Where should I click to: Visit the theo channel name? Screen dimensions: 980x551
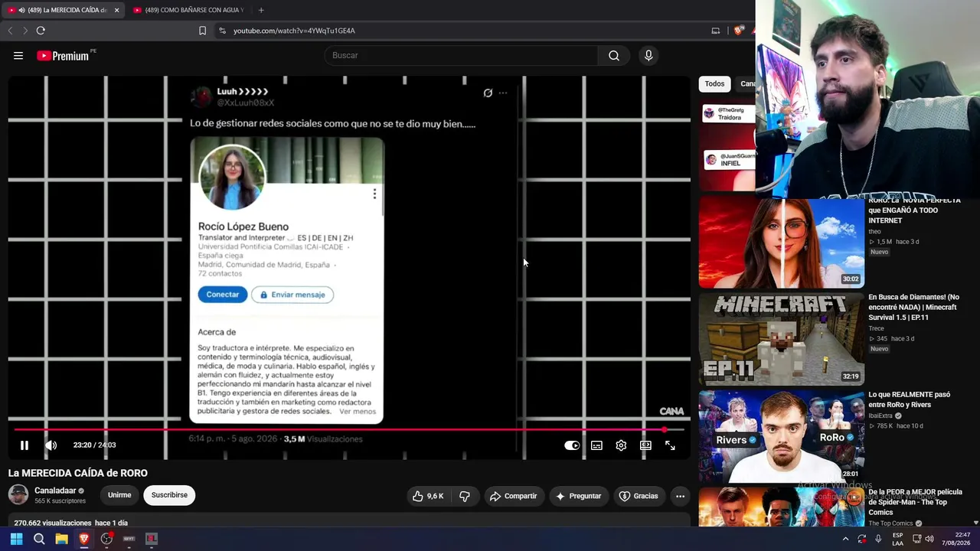(x=874, y=231)
